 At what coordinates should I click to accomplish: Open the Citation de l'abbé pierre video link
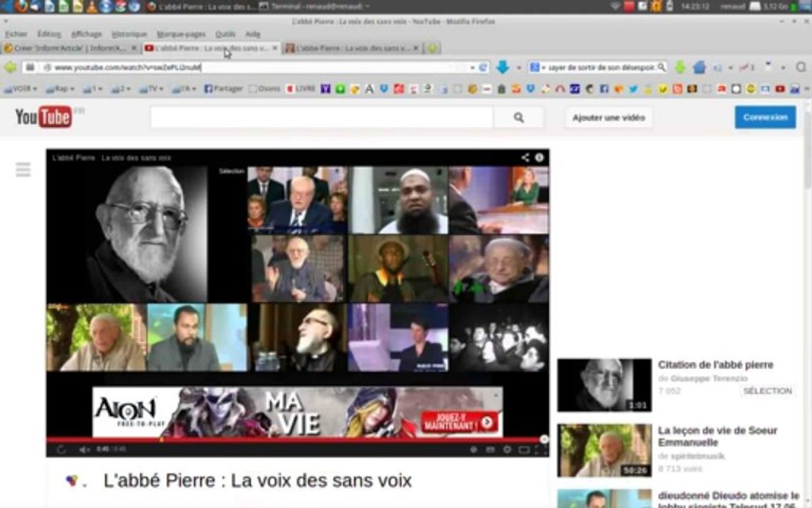715,364
